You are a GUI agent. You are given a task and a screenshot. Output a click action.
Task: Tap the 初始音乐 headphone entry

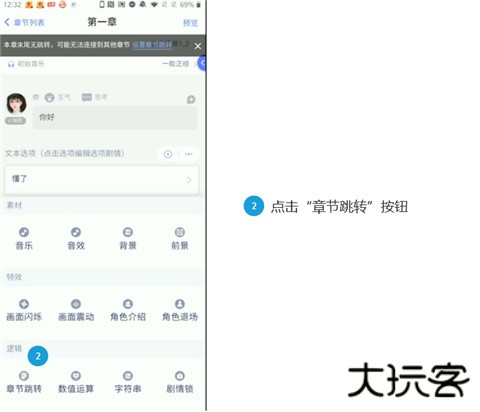[26, 64]
